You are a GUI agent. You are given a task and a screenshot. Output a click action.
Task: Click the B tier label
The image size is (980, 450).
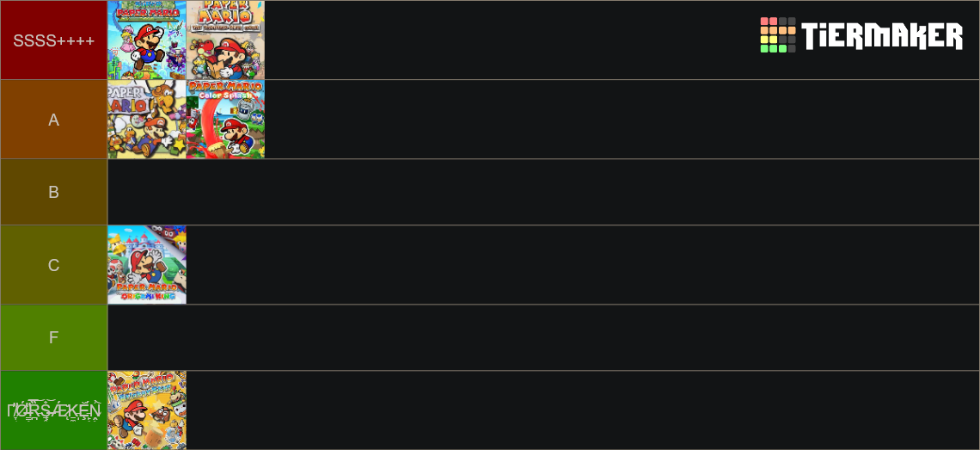click(x=54, y=192)
